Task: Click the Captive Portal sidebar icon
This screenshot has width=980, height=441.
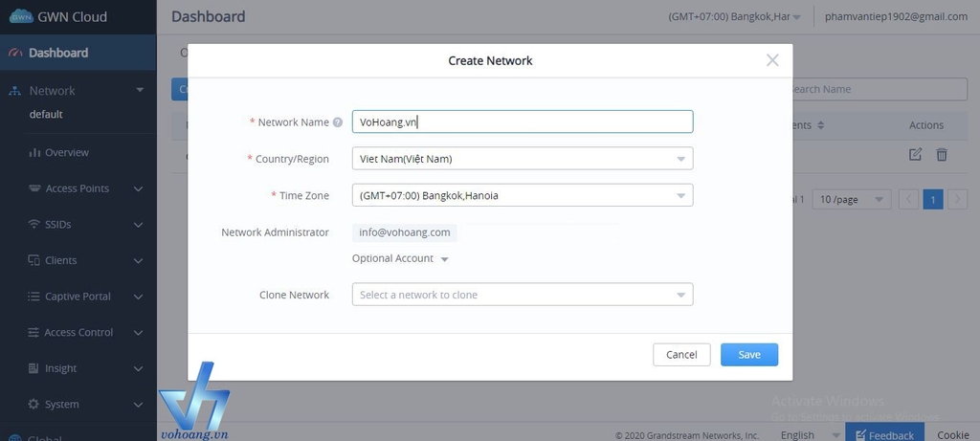Action: pyautogui.click(x=34, y=297)
